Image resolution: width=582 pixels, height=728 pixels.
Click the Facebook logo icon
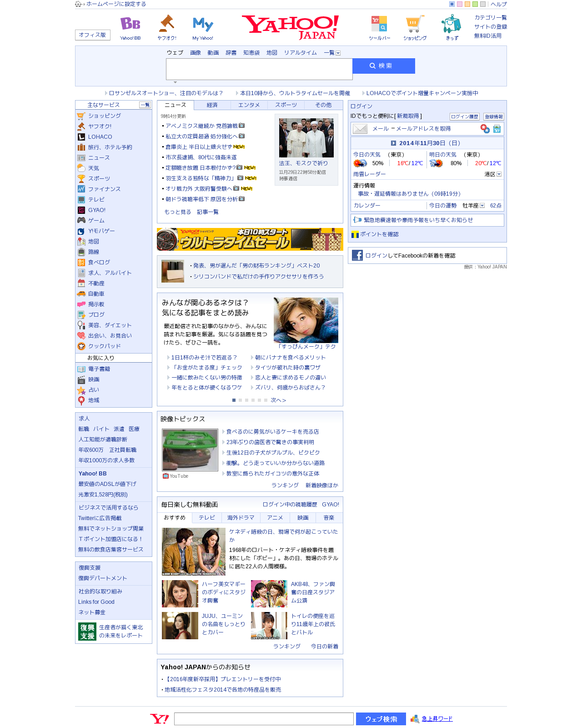pyautogui.click(x=357, y=255)
